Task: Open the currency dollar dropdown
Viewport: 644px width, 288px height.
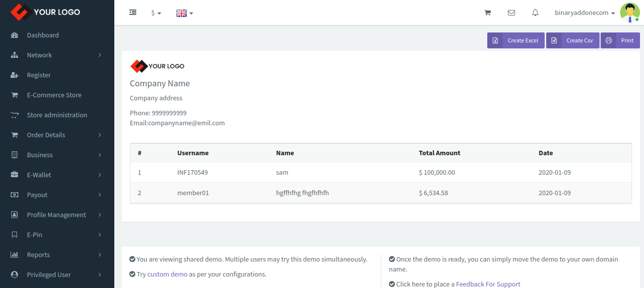Action: (156, 13)
